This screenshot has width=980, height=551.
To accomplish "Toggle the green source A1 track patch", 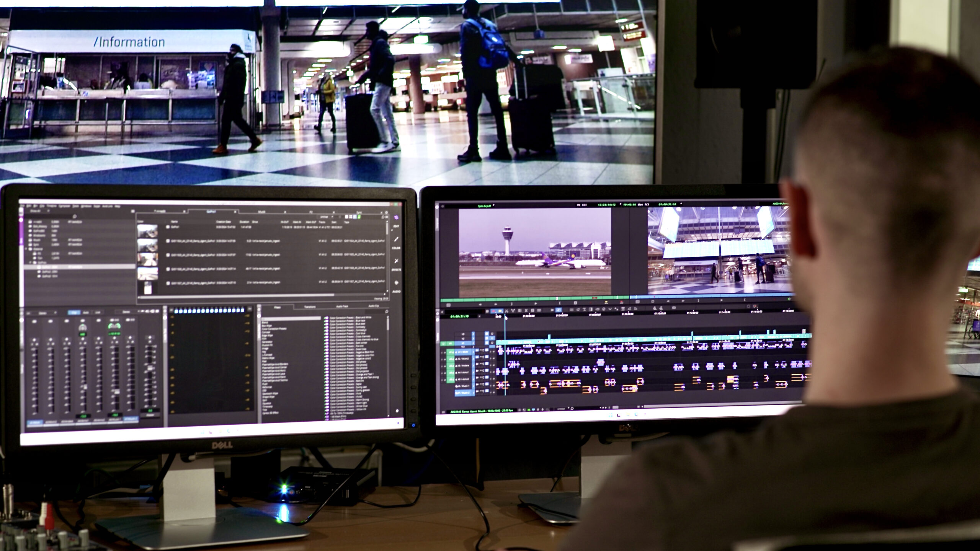I will pyautogui.click(x=451, y=352).
